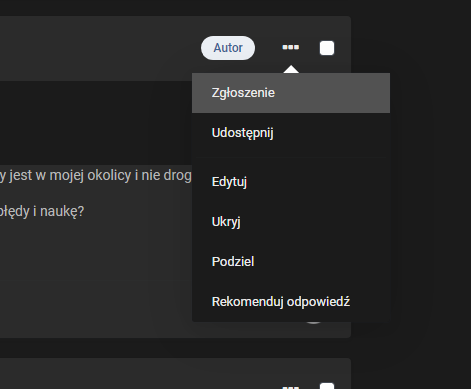Click the post text line ending 'naukę?'
Screen dimensions: 471x389
coord(42,211)
